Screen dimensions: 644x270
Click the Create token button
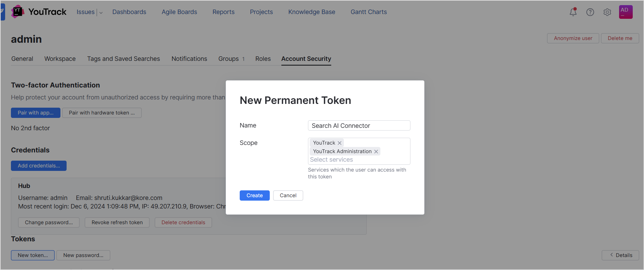pos(254,195)
